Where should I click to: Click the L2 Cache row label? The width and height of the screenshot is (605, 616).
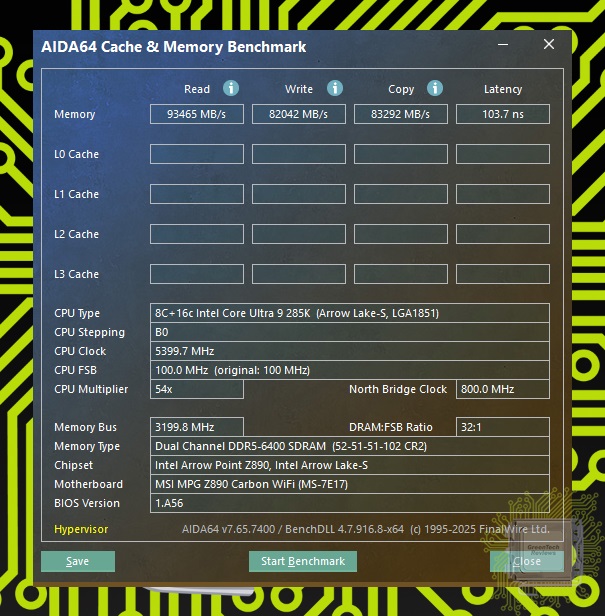[x=76, y=234]
